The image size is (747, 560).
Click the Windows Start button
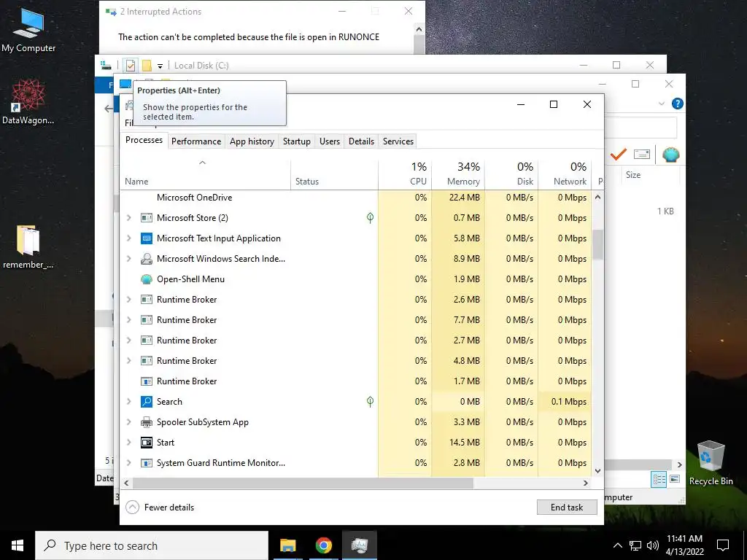(x=18, y=545)
